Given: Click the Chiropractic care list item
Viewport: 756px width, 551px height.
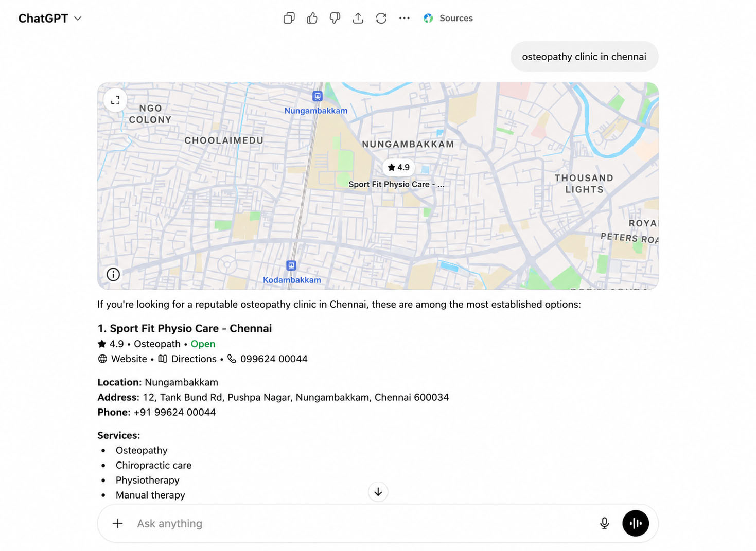Looking at the screenshot, I should coord(153,465).
